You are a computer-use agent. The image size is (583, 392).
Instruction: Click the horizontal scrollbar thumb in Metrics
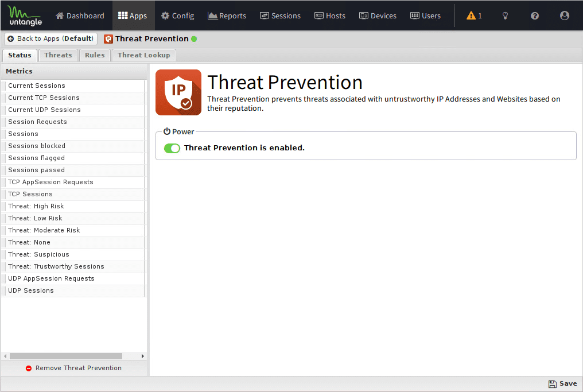point(66,356)
